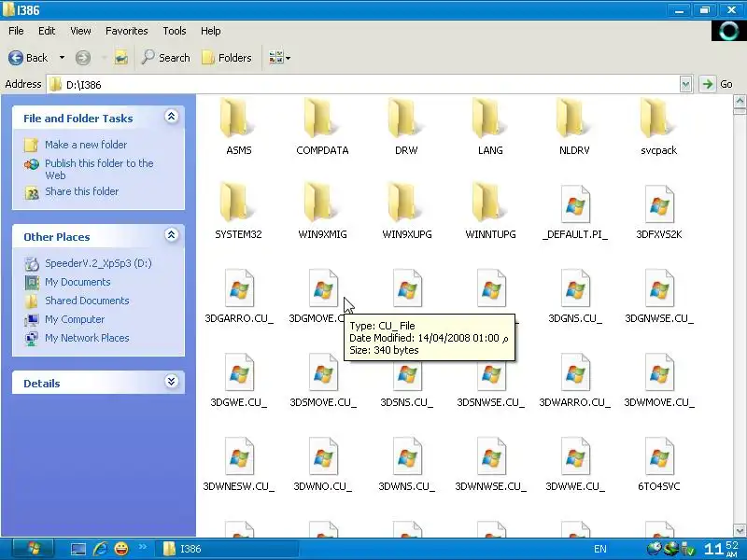Open the Views dropdown button
The width and height of the screenshot is (747, 560).
pyautogui.click(x=279, y=58)
